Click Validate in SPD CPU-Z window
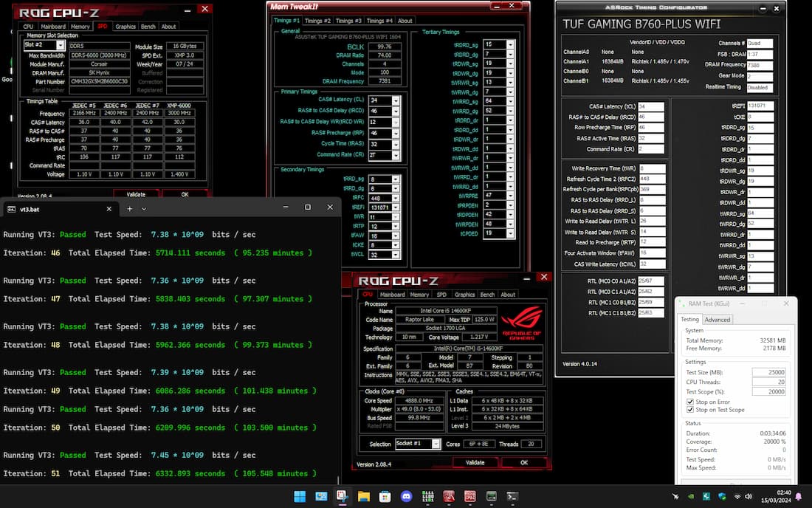Image resolution: width=812 pixels, height=508 pixels. tap(136, 194)
